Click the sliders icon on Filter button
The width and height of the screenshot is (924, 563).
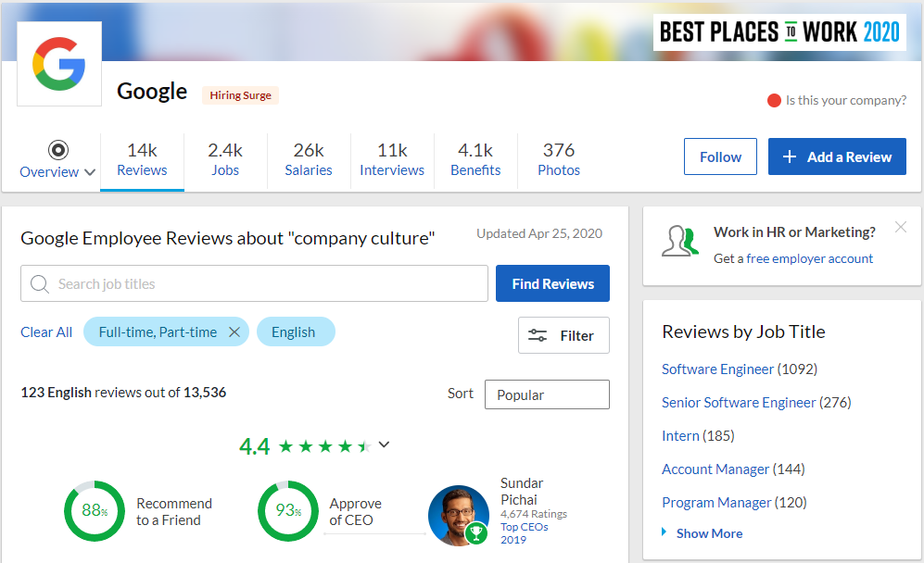[x=538, y=335]
